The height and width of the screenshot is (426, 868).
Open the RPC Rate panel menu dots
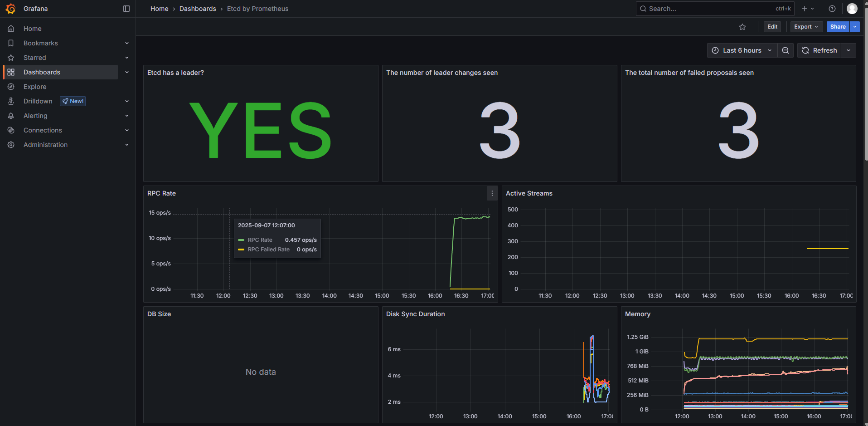point(492,193)
